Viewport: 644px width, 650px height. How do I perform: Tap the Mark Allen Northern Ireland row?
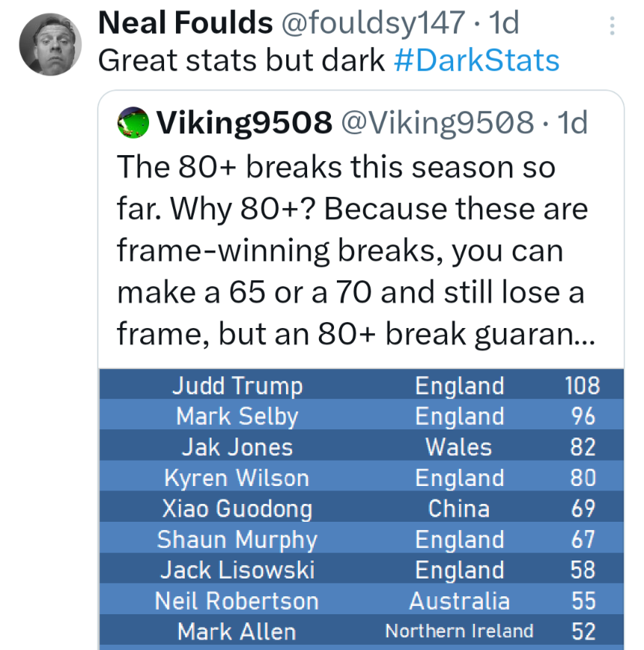[361, 631]
